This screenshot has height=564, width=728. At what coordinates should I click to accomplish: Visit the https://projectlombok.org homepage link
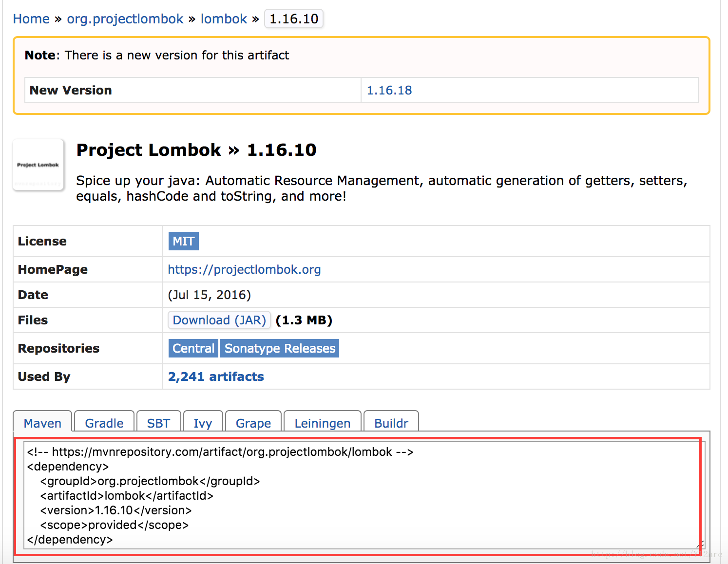244,269
